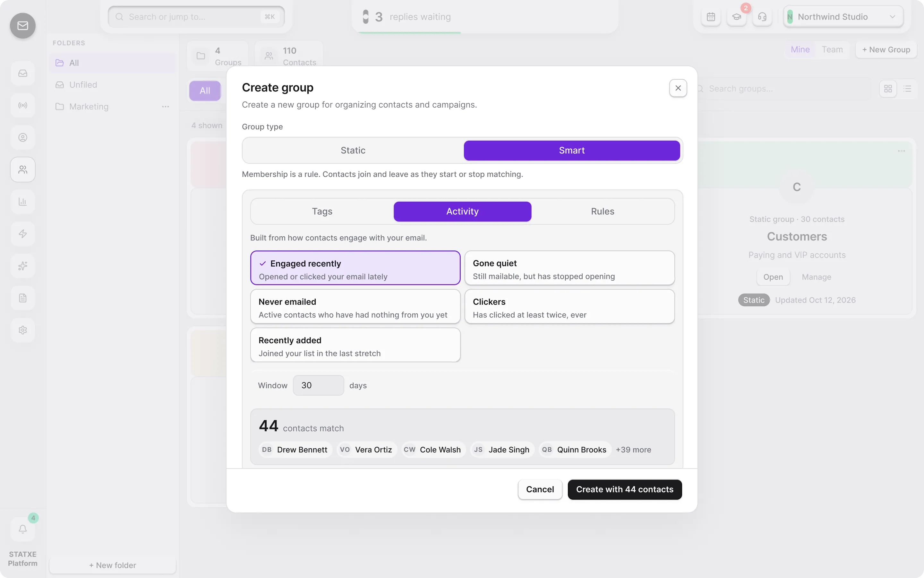The image size is (924, 578).
Task: Open the automation lightning bolt icon
Action: click(x=22, y=233)
